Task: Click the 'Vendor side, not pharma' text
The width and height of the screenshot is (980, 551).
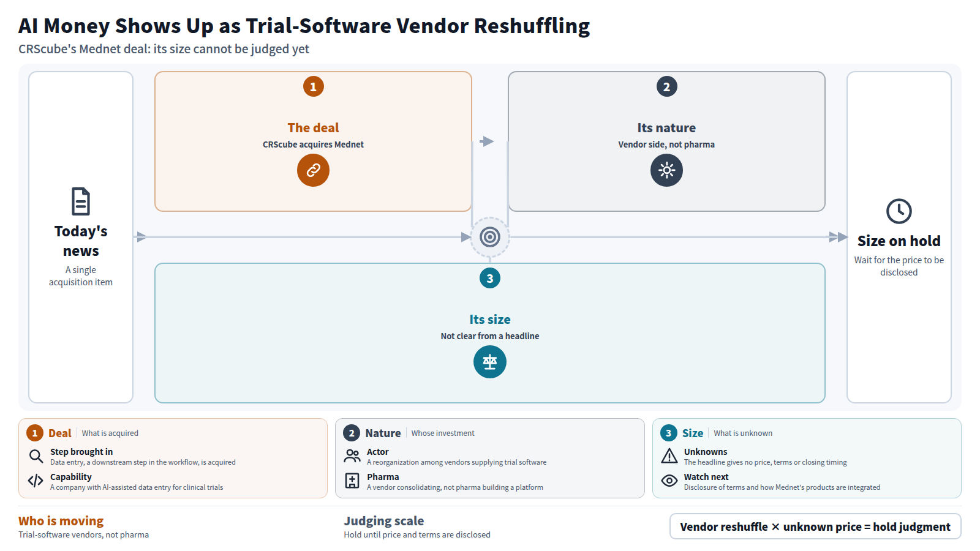Action: [666, 144]
